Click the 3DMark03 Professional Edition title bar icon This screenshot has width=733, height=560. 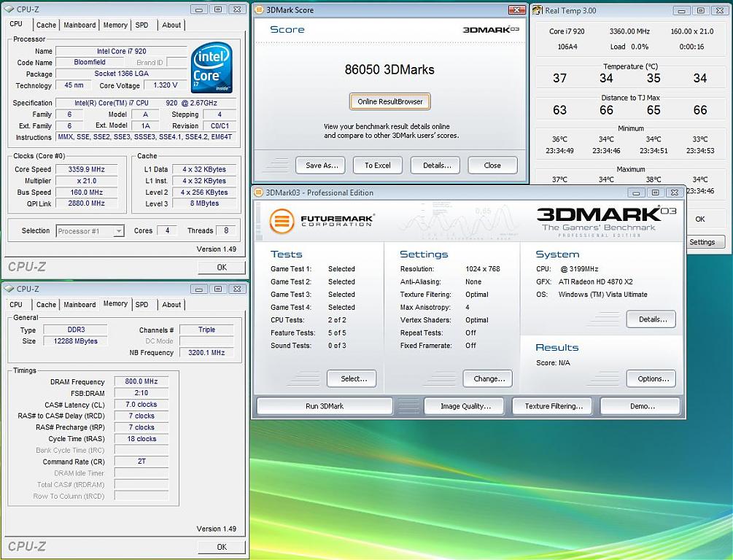[x=258, y=192]
